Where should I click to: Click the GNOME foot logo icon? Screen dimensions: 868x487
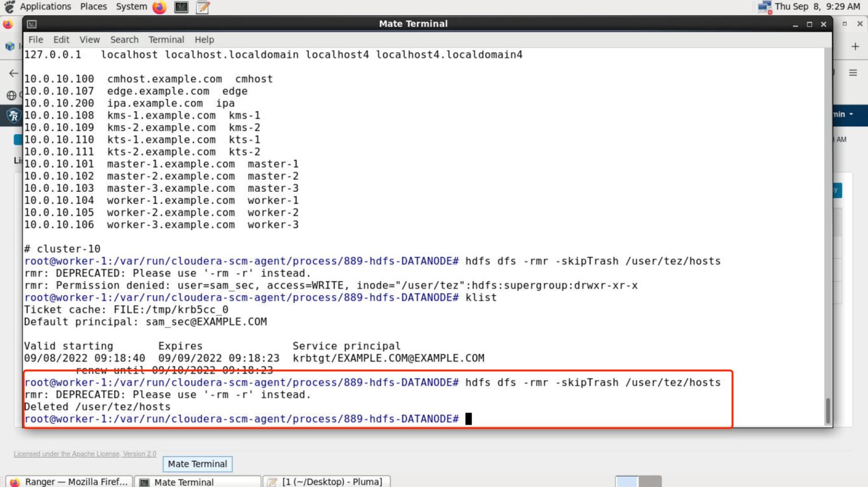[x=9, y=7]
